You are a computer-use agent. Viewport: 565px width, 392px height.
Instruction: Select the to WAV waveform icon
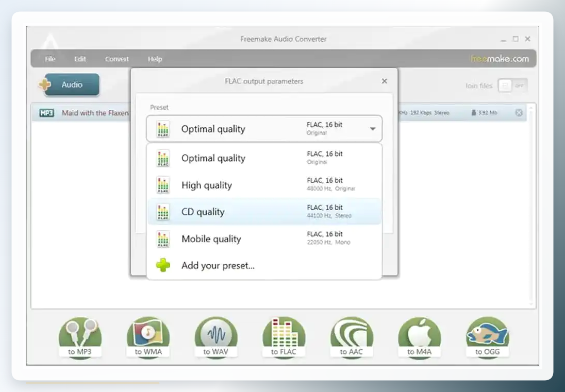tap(216, 337)
